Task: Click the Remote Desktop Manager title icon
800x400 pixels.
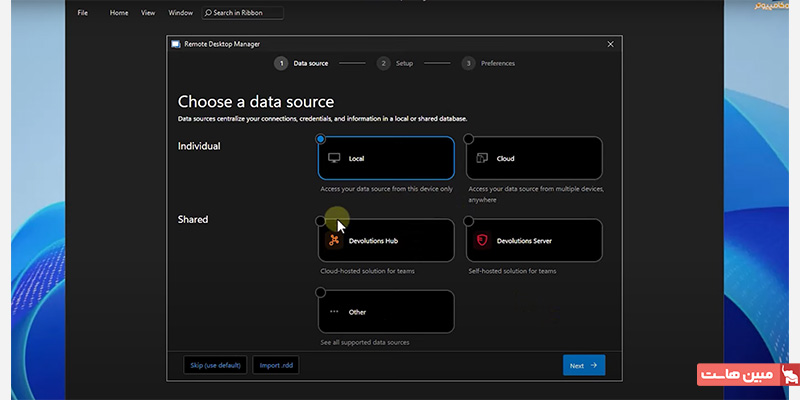Action: click(176, 44)
